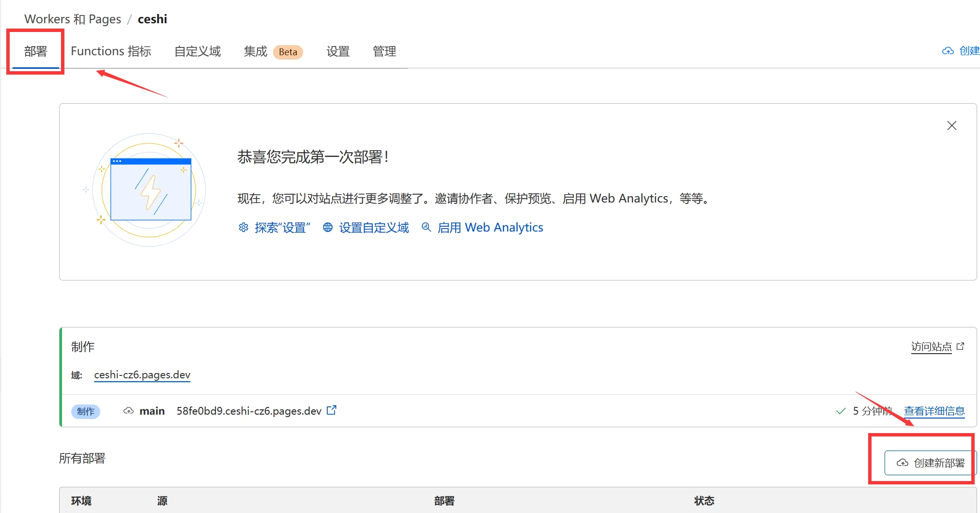Click the gear icon before 探索"设置"
Viewport: 980px width, 513px height.
[244, 227]
